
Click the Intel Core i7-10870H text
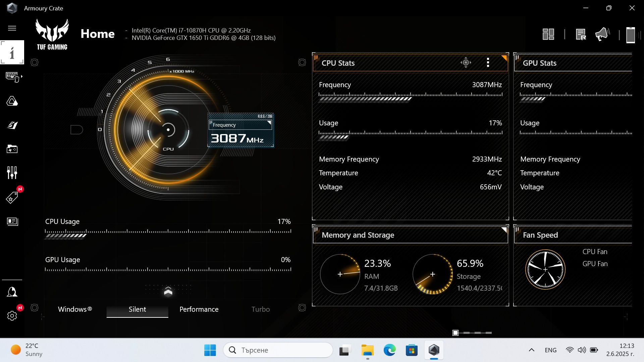191,30
